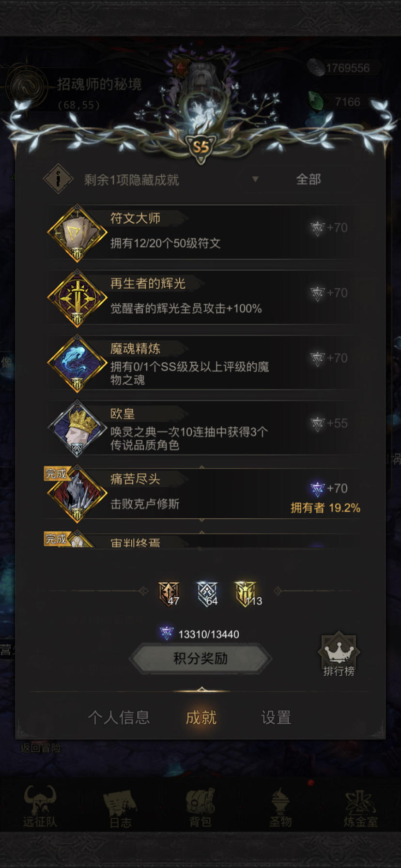Select the 再生者的辉光 sword achievement icon
The image size is (401, 868).
pyautogui.click(x=77, y=298)
